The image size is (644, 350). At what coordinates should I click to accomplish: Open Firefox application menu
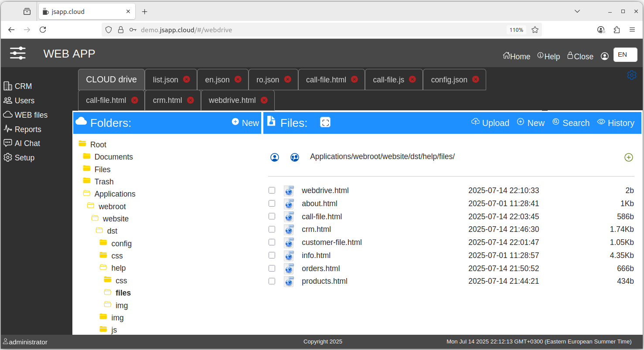tap(632, 30)
